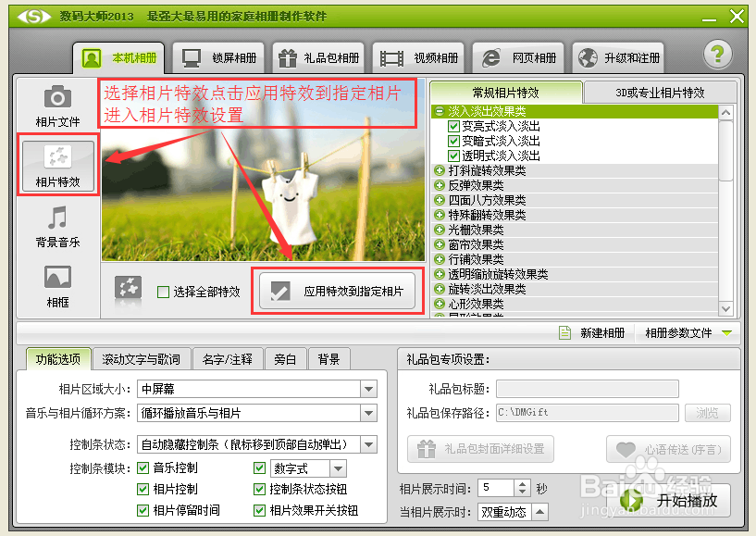
Task: Open the 背景 tab
Action: coord(328,359)
